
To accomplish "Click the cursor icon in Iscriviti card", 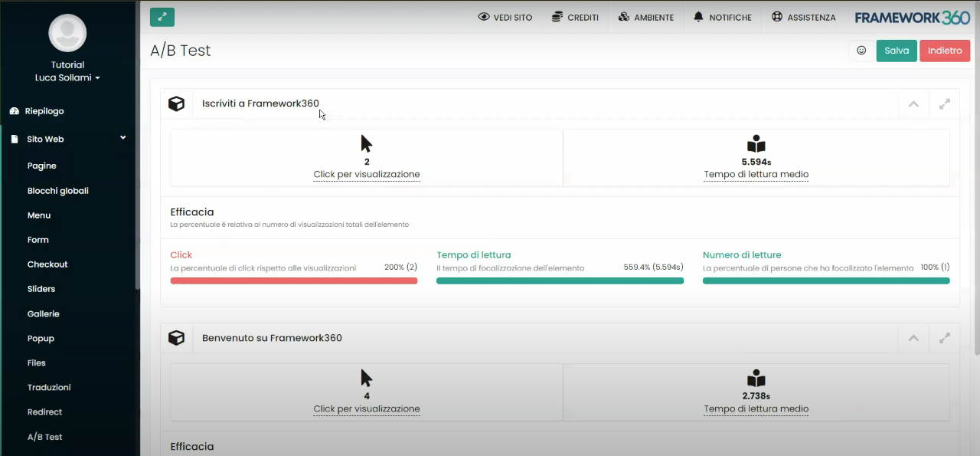I will click(x=366, y=144).
